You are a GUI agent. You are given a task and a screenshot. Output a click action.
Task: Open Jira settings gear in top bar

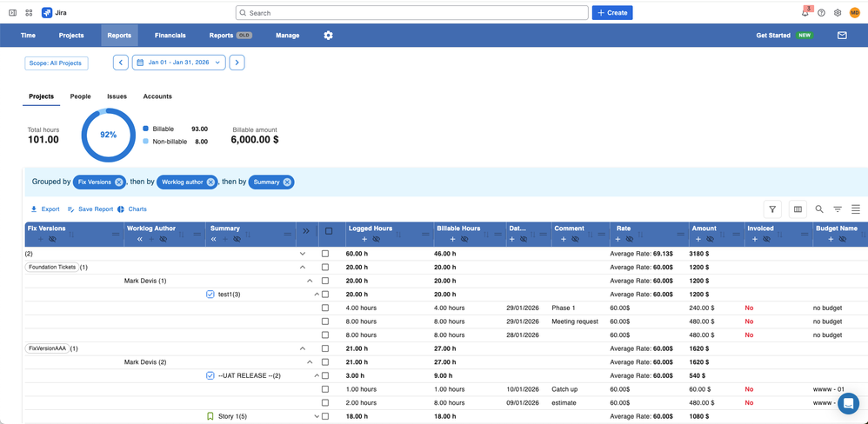[x=838, y=13]
